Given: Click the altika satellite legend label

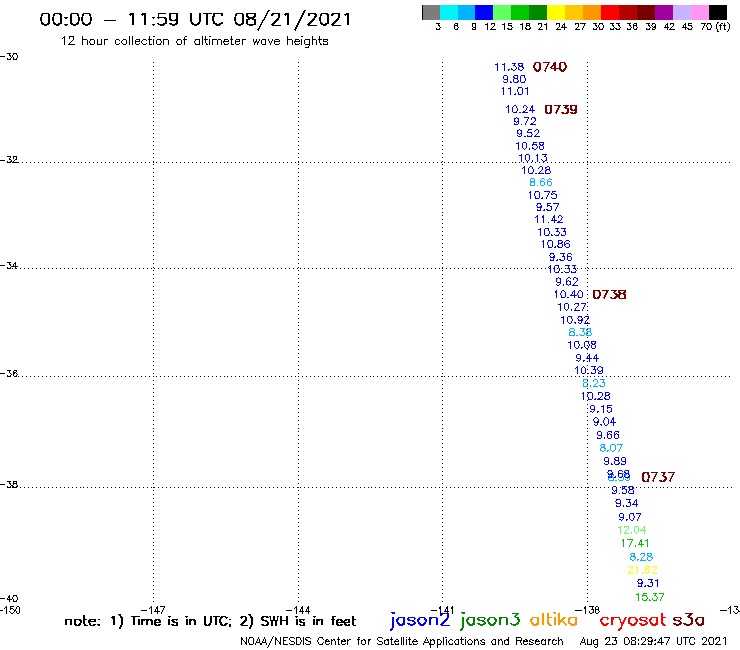Looking at the screenshot, I should pos(553,620).
